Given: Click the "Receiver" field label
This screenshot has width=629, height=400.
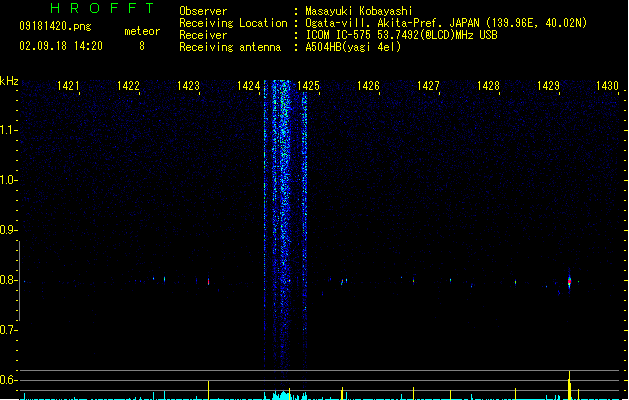Looking at the screenshot, I should (x=203, y=35).
